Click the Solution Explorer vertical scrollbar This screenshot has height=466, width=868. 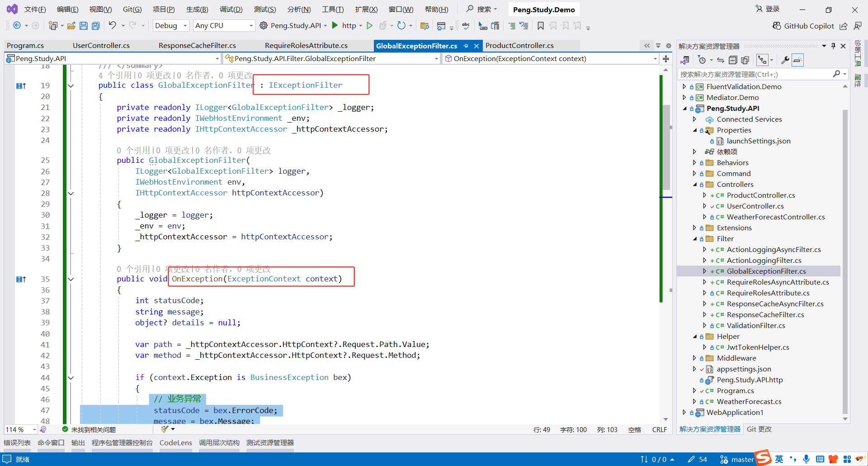(x=845, y=262)
